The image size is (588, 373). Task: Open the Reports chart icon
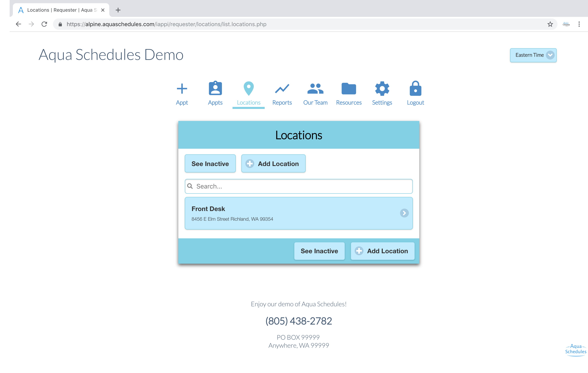[282, 89]
